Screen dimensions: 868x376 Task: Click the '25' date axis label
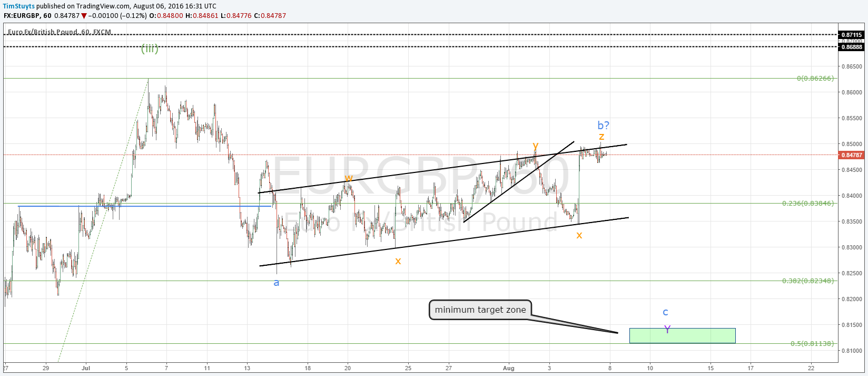pos(408,368)
